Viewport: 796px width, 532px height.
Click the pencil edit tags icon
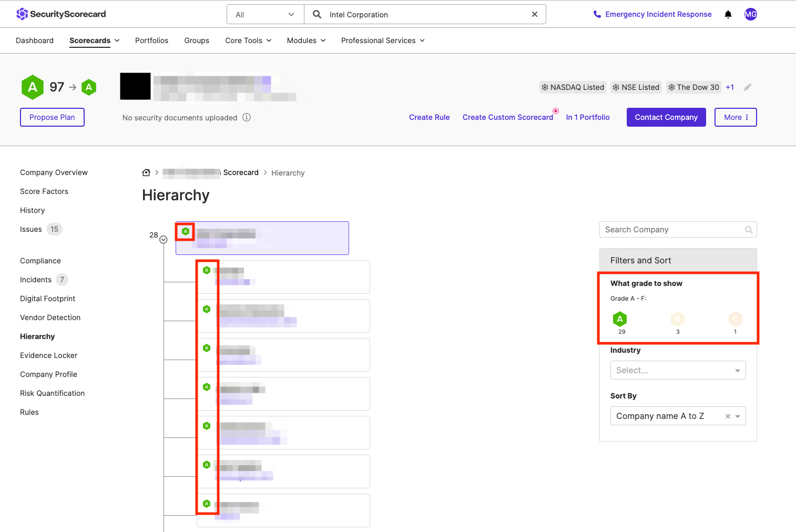(748, 87)
